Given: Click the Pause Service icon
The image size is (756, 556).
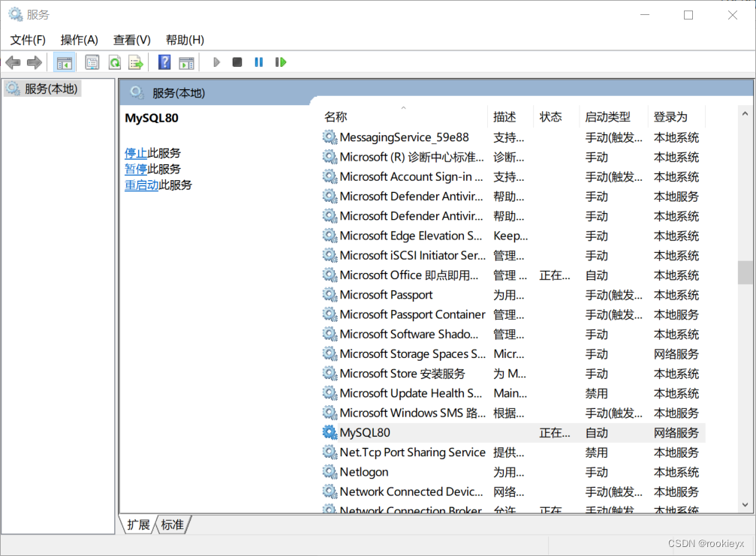Looking at the screenshot, I should point(259,62).
